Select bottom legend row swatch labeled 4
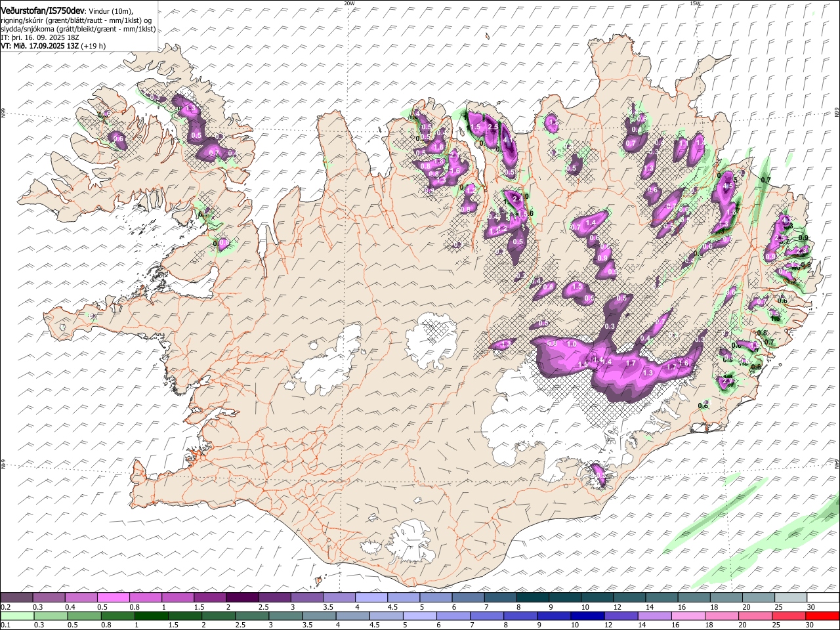Screen dimensions: 840x630 click(x=352, y=616)
